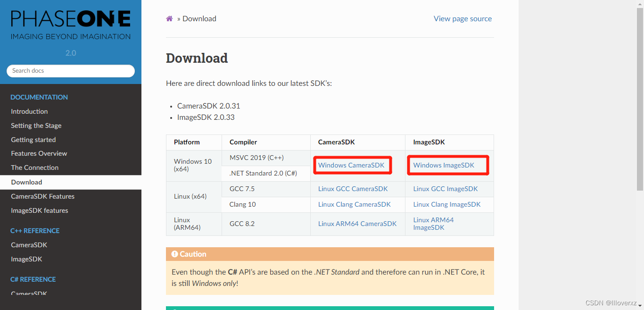The width and height of the screenshot is (644, 310).
Task: Click in the Search docs field
Action: click(x=71, y=71)
